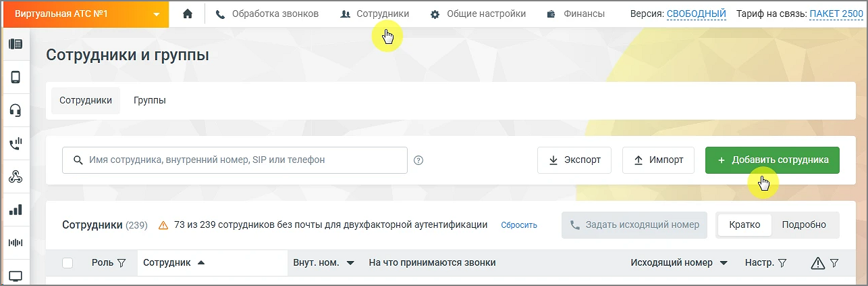Image resolution: width=868 pixels, height=286 pixels.
Task: Filter the Настр. column with funnel icon
Action: tap(782, 263)
